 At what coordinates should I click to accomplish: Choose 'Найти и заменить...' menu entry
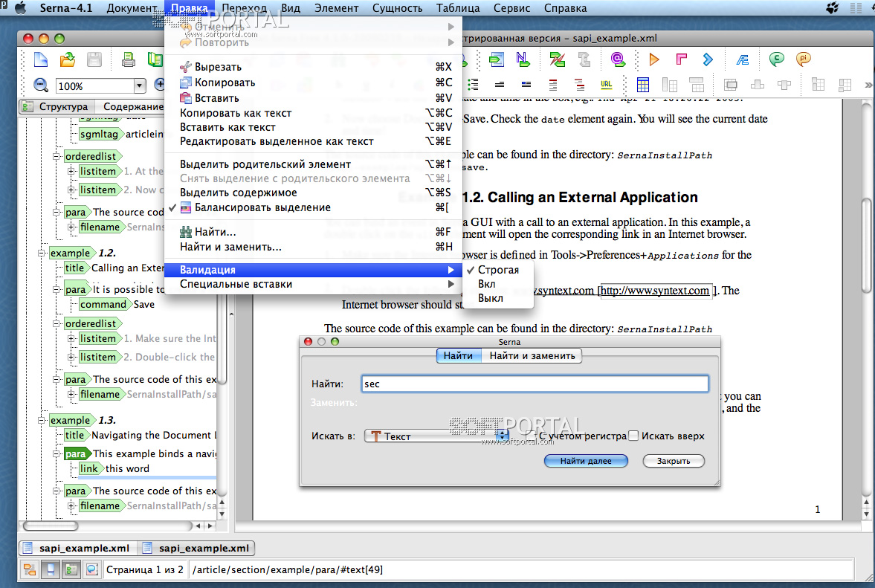[x=313, y=247]
